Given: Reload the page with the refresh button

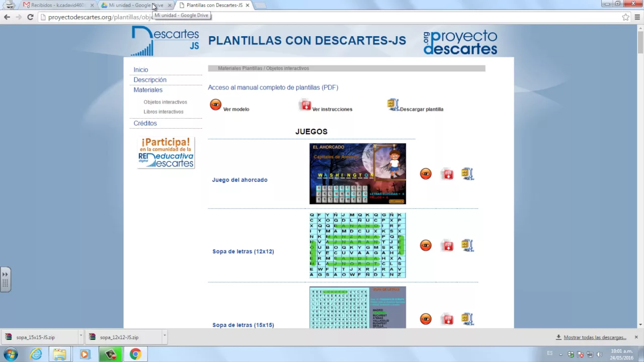Looking at the screenshot, I should [30, 17].
